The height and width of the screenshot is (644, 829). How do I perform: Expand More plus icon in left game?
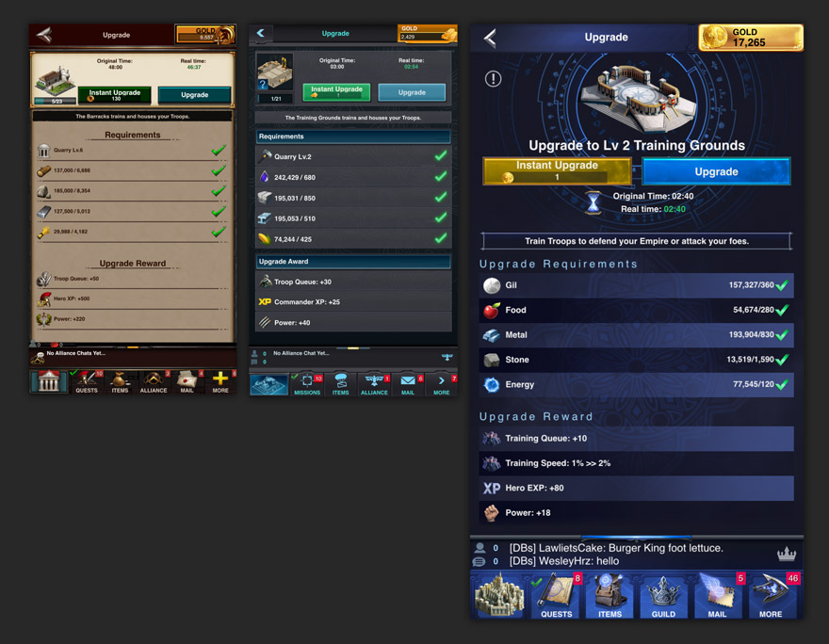tap(220, 382)
